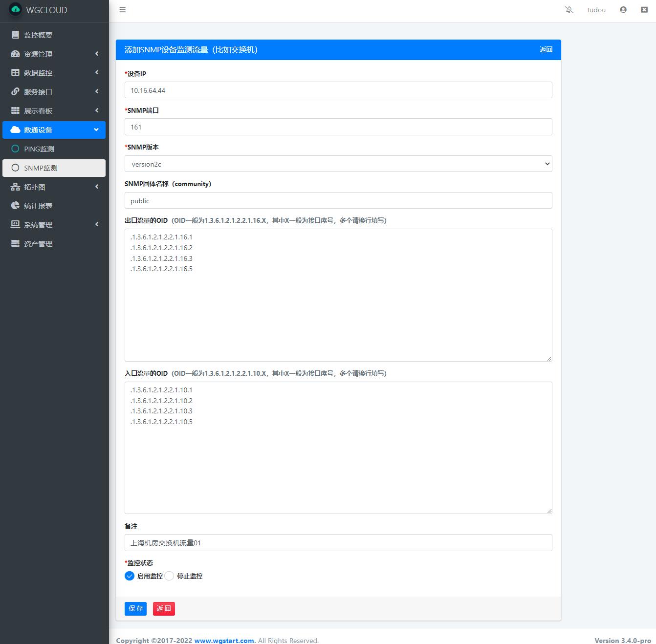Expand 服务接口 chevron arrow

click(97, 91)
